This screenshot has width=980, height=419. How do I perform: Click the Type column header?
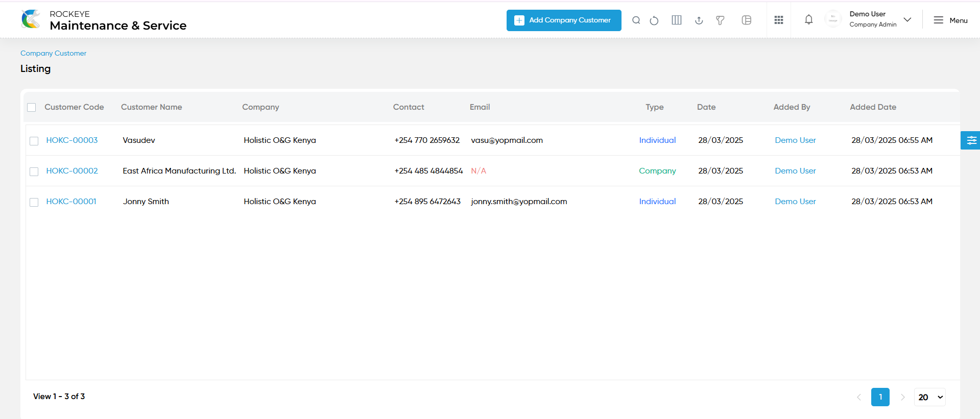(655, 107)
